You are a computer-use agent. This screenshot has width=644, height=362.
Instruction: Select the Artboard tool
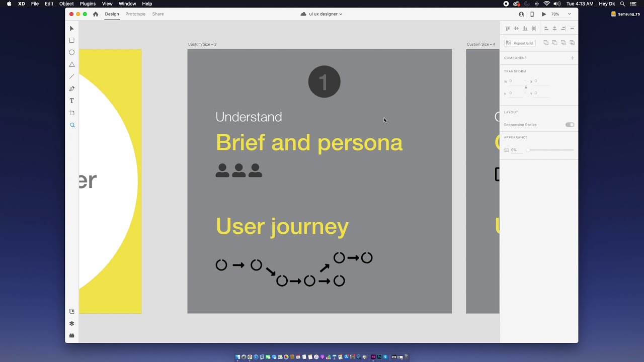72,113
